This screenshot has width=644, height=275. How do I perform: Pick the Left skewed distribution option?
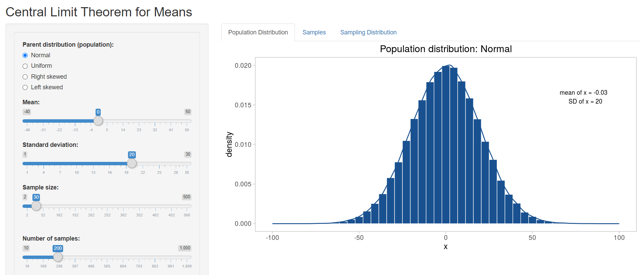(25, 88)
